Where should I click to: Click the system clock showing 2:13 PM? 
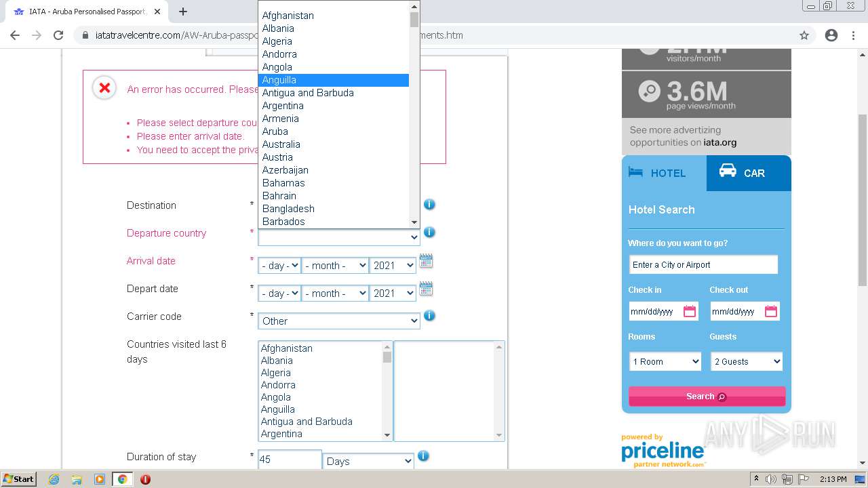(833, 479)
